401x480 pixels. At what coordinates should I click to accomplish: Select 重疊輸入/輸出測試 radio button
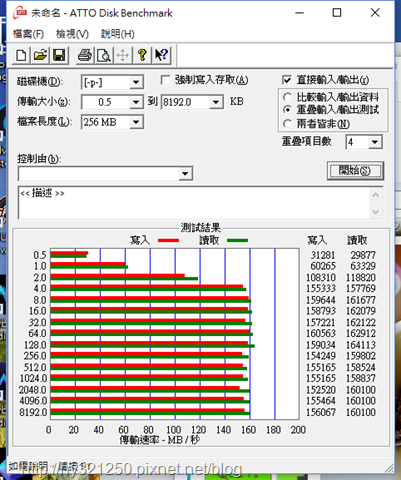coord(287,110)
